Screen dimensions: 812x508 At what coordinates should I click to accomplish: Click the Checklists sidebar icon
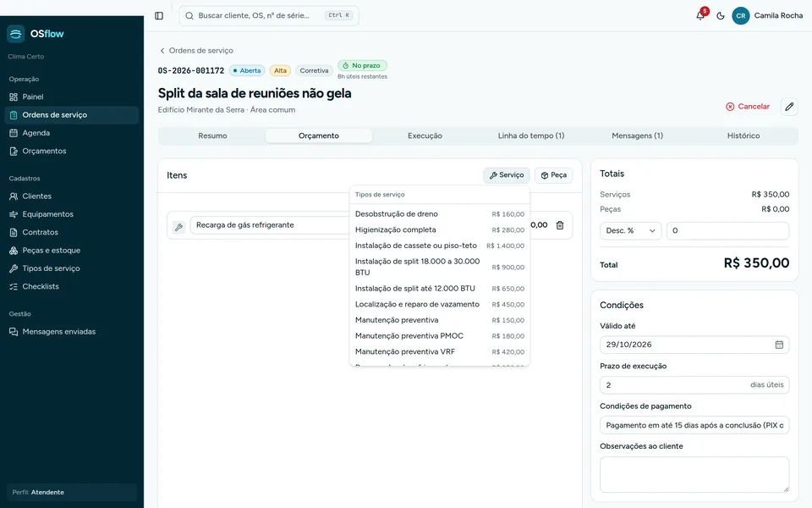(x=14, y=287)
